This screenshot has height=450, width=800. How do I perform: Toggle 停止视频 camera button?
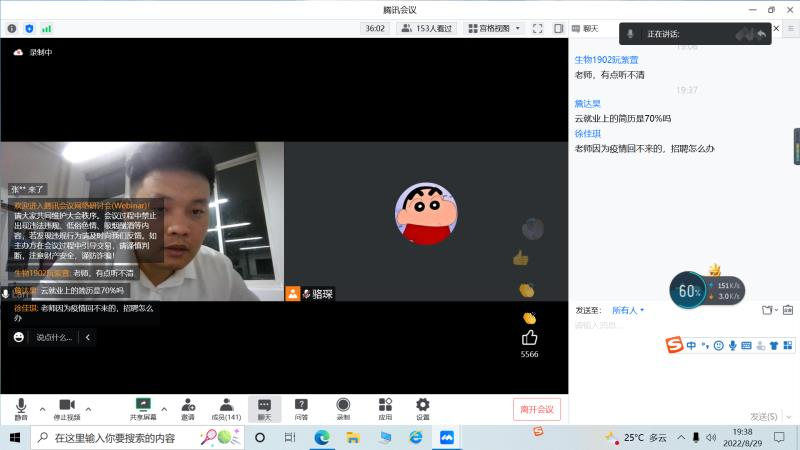pos(67,407)
